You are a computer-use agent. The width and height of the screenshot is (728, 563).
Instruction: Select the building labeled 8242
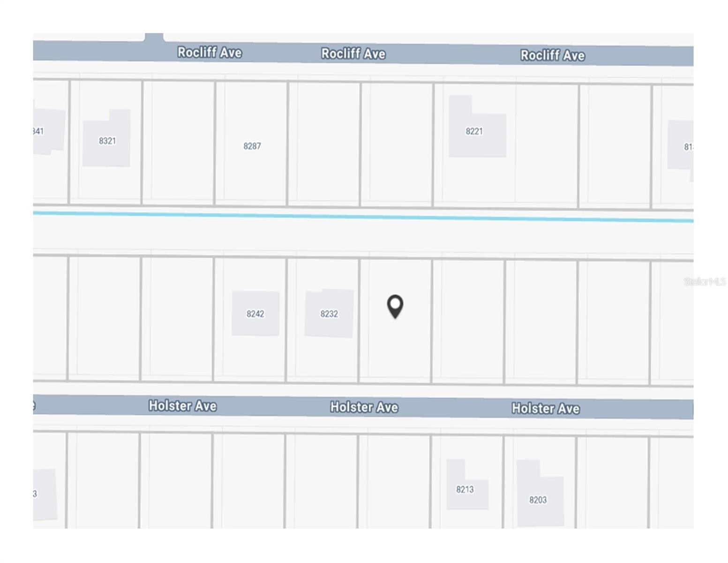pyautogui.click(x=255, y=313)
